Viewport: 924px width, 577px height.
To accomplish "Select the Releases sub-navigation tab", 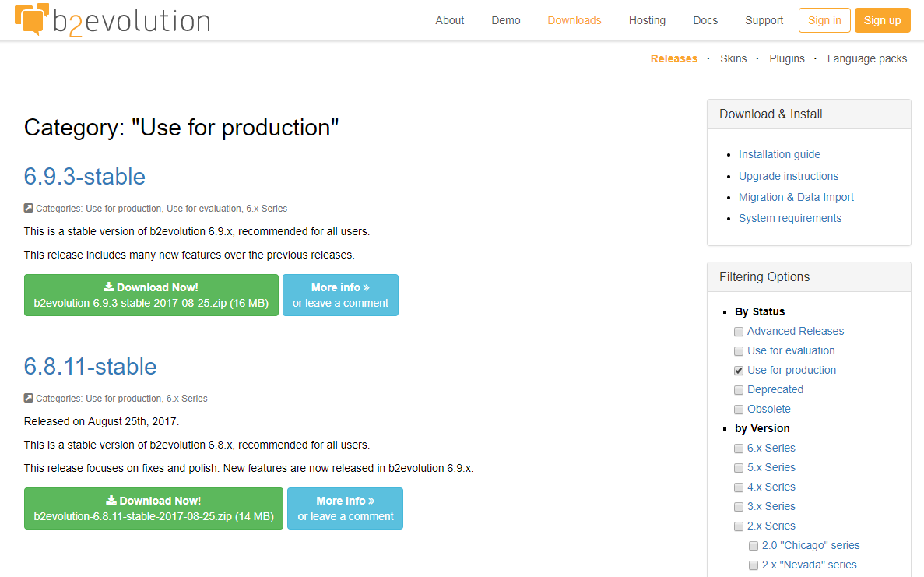I will (673, 58).
